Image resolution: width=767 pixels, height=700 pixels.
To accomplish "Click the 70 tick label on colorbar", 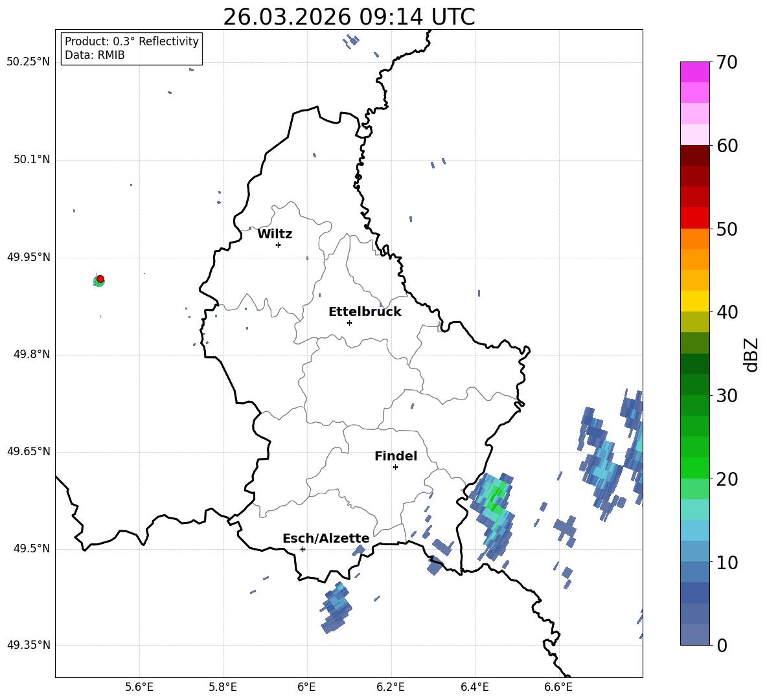I will coord(727,63).
